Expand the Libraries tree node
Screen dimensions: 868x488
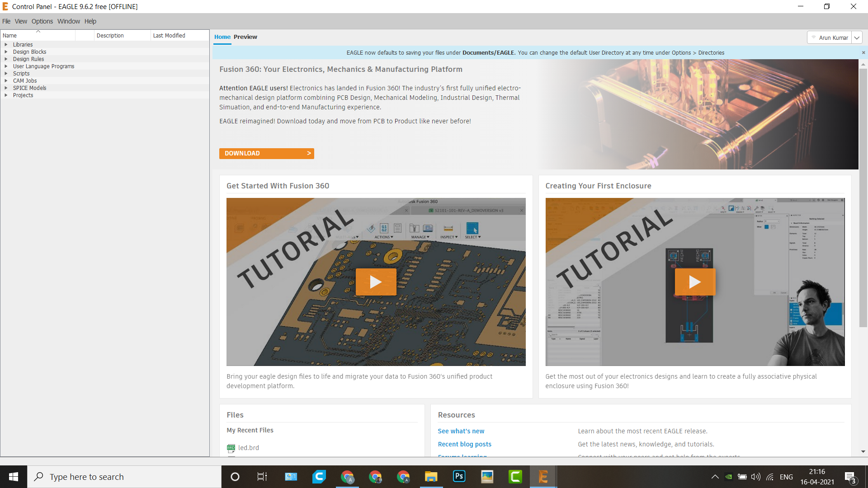pyautogui.click(x=6, y=45)
